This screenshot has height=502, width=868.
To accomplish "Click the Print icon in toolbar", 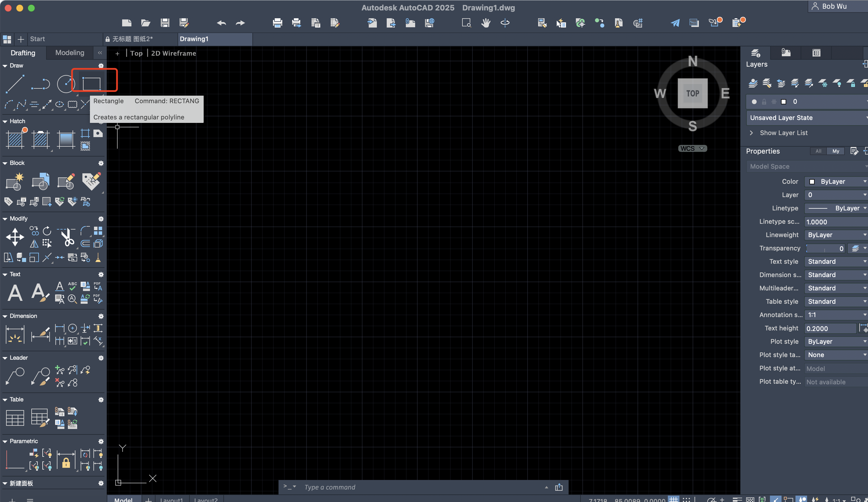I will pos(277,23).
